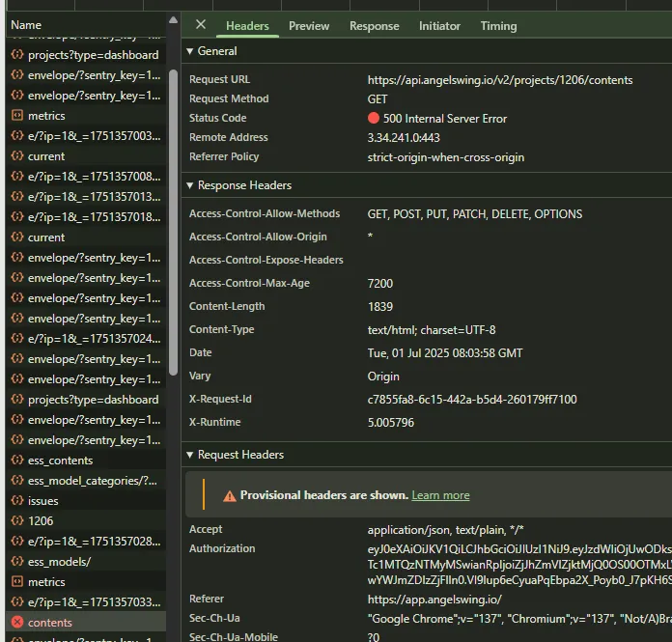Click the icon beside the issues request
Image resolution: width=672 pixels, height=642 pixels.
point(16,501)
